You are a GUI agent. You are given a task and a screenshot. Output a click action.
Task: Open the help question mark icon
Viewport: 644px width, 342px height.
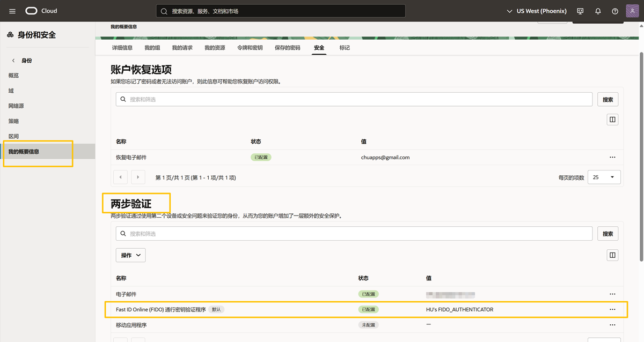(615, 11)
